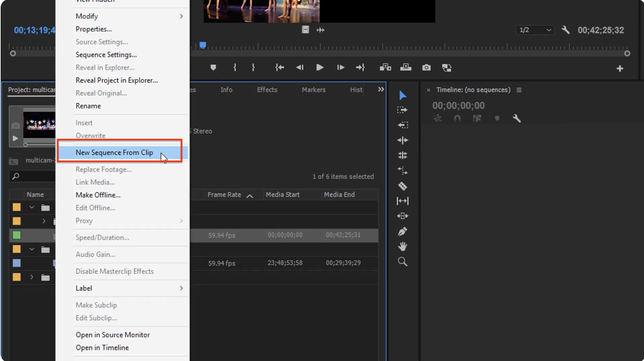
Task: Select the Zoom tool
Action: pyautogui.click(x=402, y=262)
